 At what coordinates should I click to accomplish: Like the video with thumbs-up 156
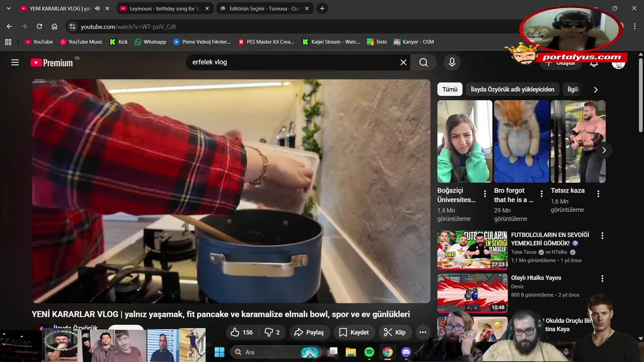point(242,332)
